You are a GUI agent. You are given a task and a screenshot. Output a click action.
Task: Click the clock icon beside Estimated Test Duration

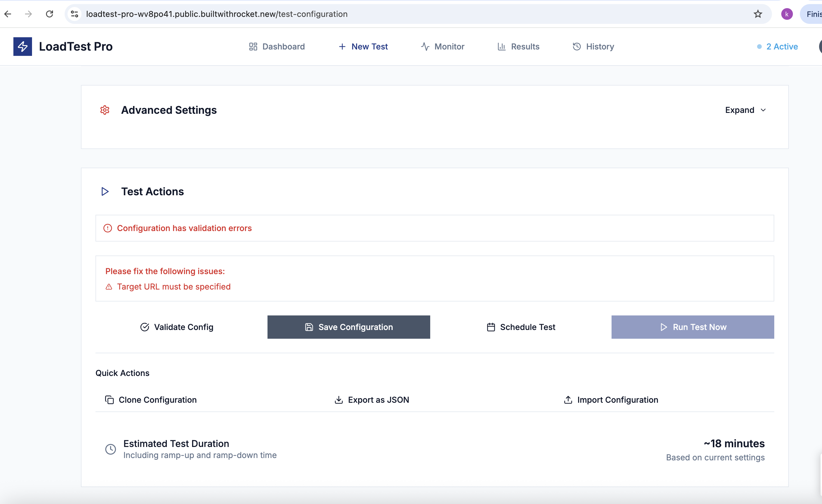(110, 449)
